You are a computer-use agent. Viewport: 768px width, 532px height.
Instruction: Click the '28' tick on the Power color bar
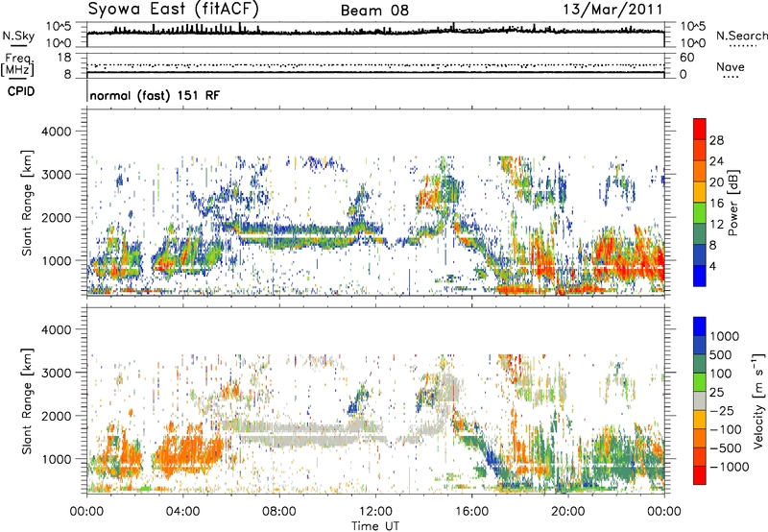pyautogui.click(x=716, y=140)
